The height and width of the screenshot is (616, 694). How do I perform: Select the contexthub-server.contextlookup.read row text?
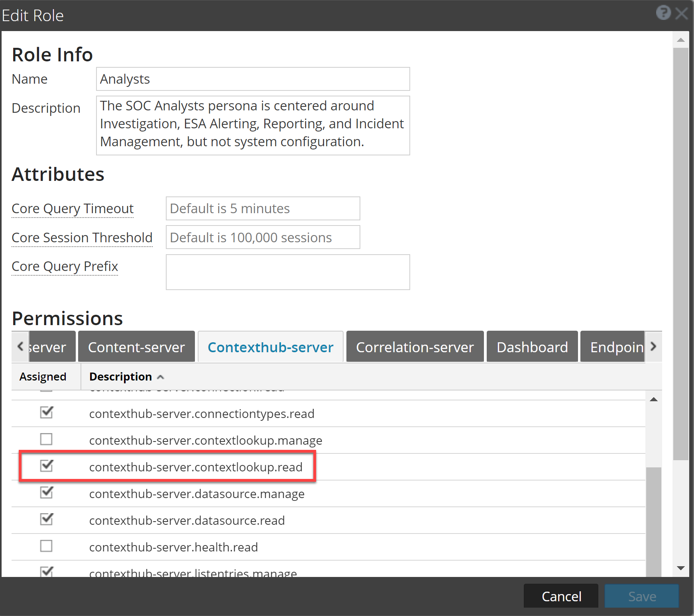pyautogui.click(x=196, y=467)
